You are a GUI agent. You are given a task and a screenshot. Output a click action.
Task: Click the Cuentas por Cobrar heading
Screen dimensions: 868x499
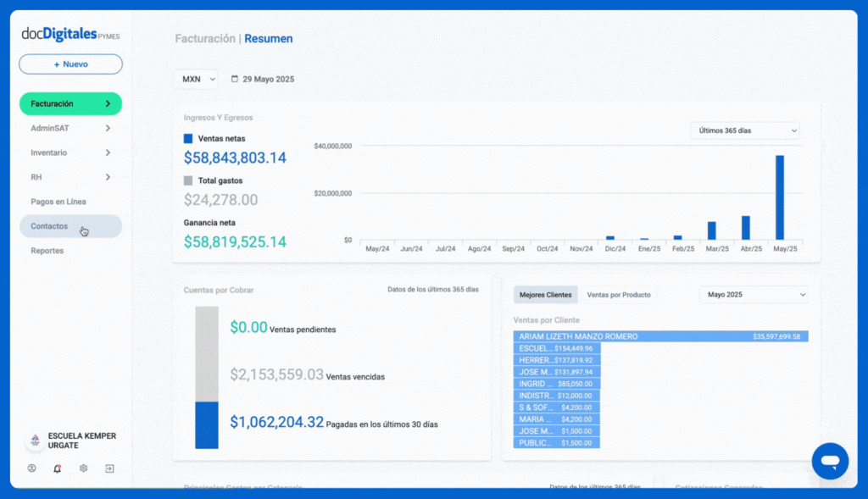(x=219, y=290)
